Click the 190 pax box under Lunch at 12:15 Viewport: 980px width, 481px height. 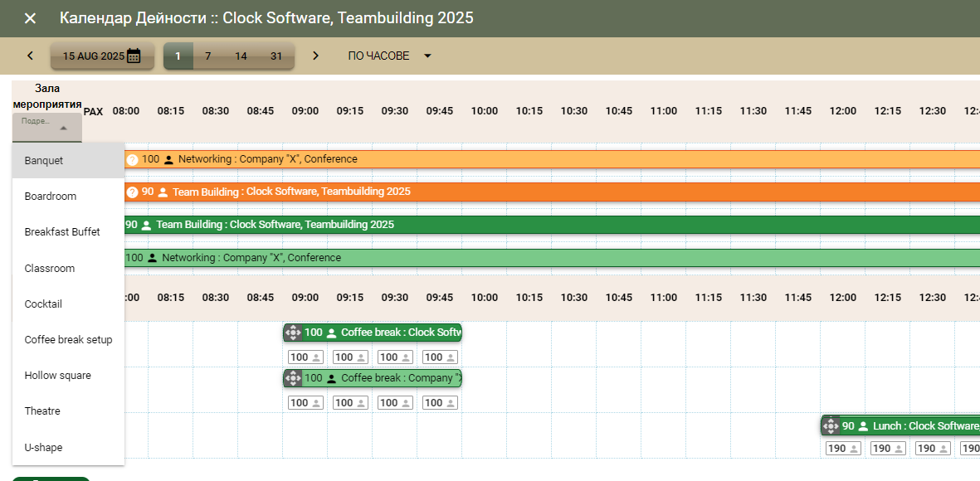[x=888, y=449]
